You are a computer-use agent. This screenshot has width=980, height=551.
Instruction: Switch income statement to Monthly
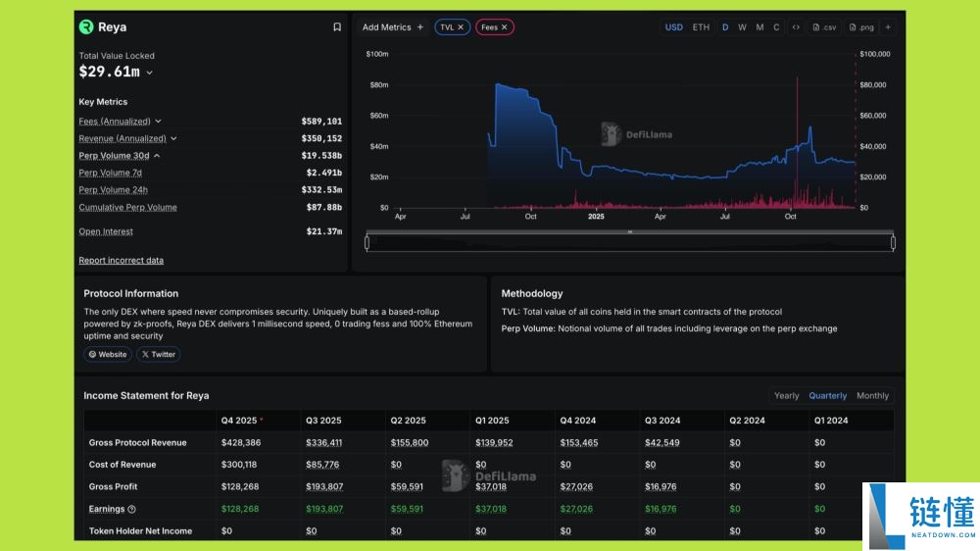[x=872, y=395]
